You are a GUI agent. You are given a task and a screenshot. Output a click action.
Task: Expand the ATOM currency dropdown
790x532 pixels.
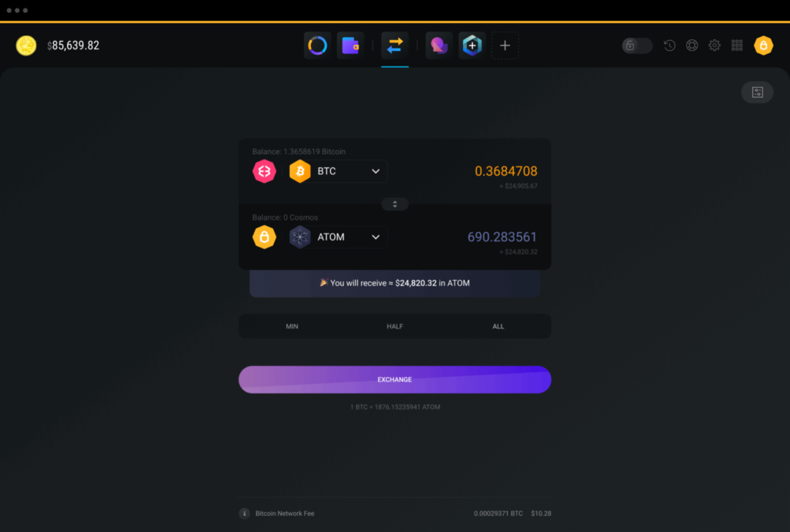pos(338,237)
